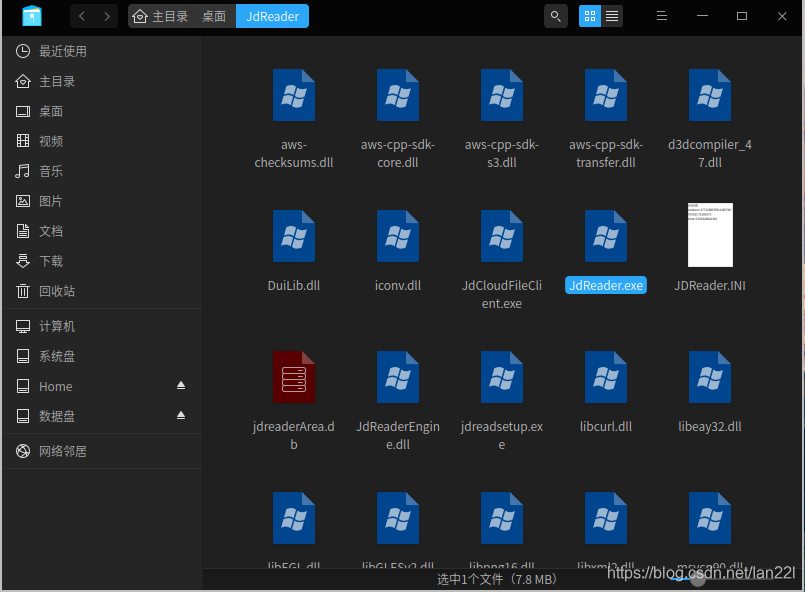The image size is (805, 592).
Task: Click the JdReader.exe filename label
Action: (x=606, y=285)
